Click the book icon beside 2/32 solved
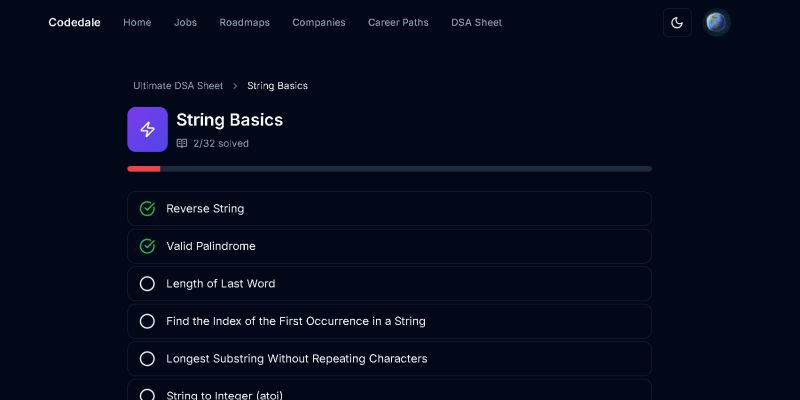 [182, 143]
